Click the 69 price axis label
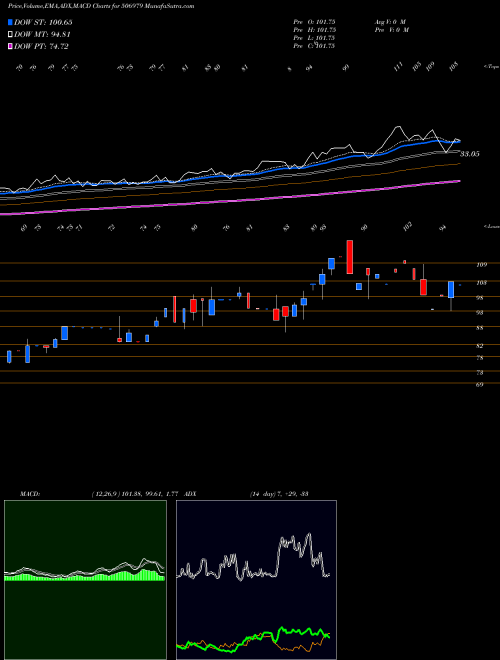The image size is (500, 660). [479, 384]
